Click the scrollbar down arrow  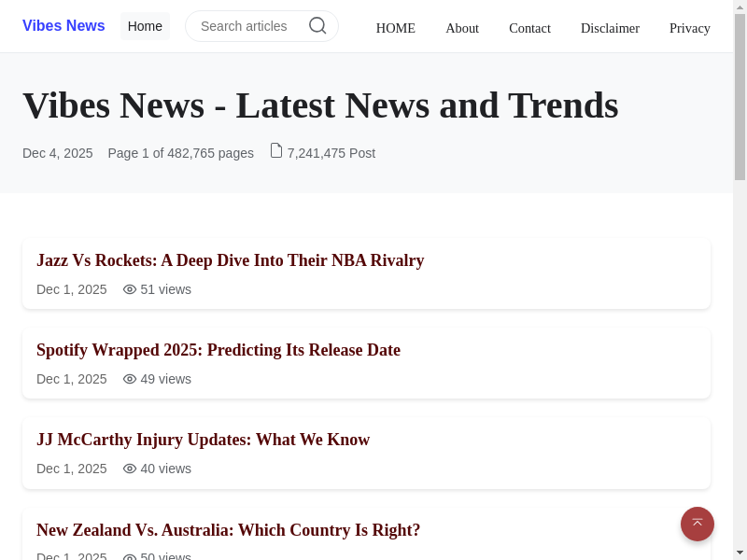pyautogui.click(x=740, y=553)
